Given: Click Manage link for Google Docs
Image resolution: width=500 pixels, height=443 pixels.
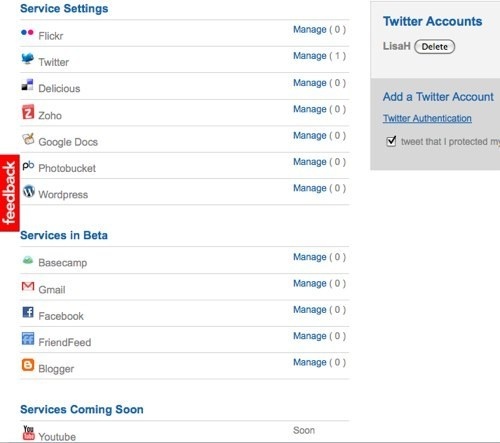Looking at the screenshot, I should pyautogui.click(x=310, y=135).
